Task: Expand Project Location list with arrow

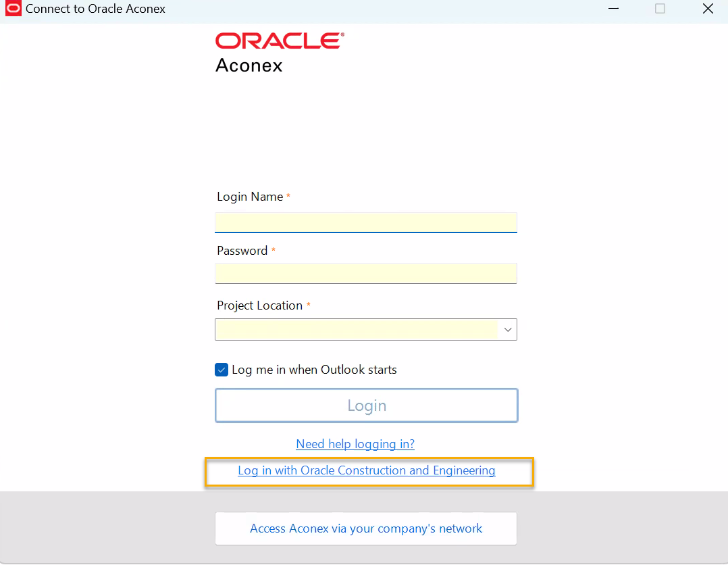Action: (x=507, y=329)
